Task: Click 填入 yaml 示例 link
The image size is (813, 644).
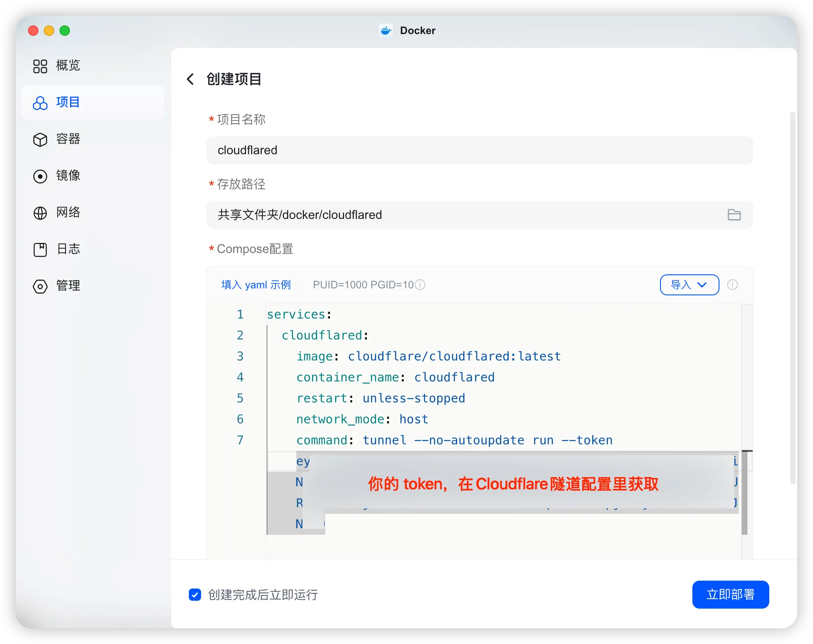Action: 256,285
